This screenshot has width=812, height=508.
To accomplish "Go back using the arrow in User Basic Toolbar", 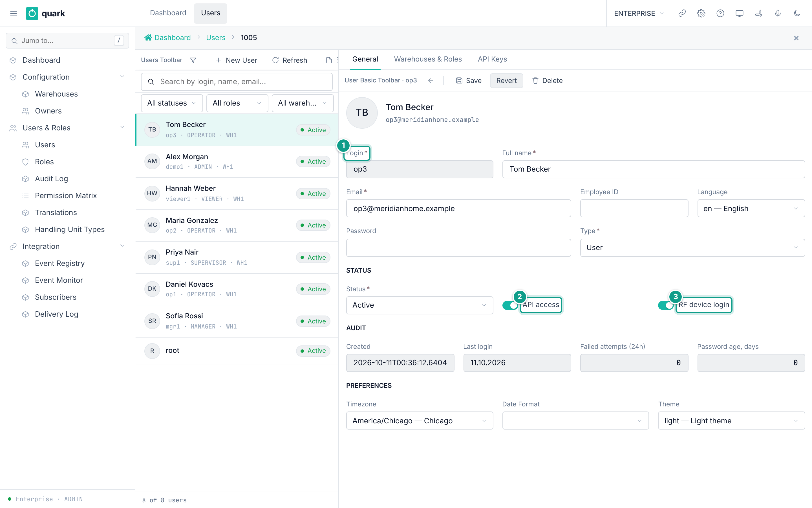I will pos(431,81).
